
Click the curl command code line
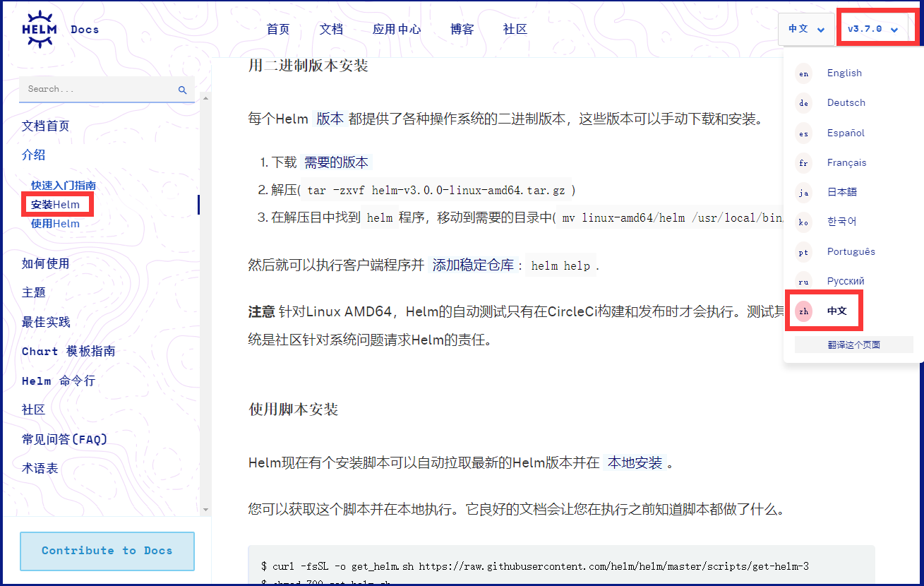(535, 566)
